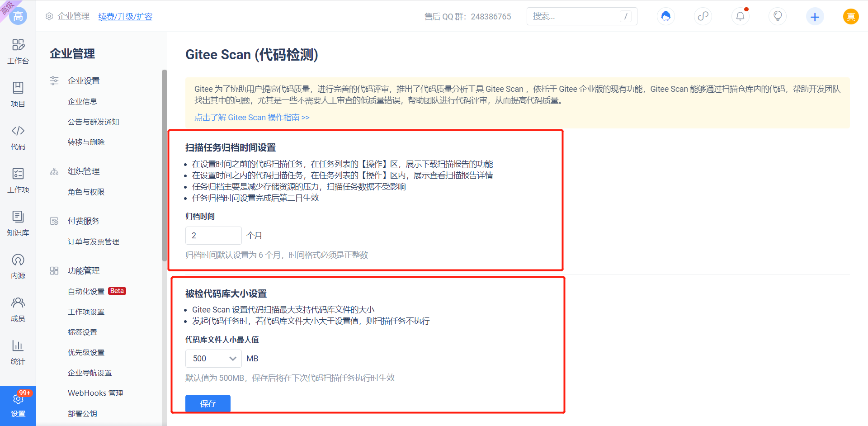
Task: Focus the 搜索 search box
Action: click(582, 16)
